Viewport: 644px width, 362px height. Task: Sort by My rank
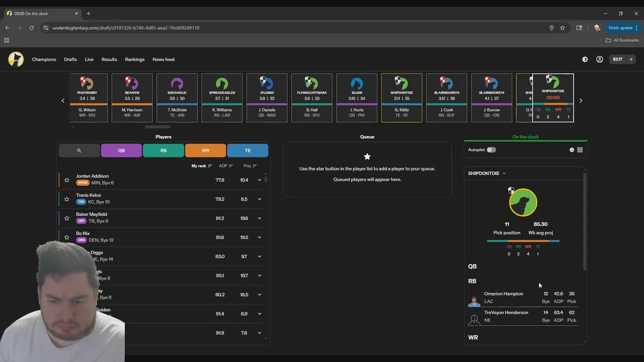[x=202, y=166]
